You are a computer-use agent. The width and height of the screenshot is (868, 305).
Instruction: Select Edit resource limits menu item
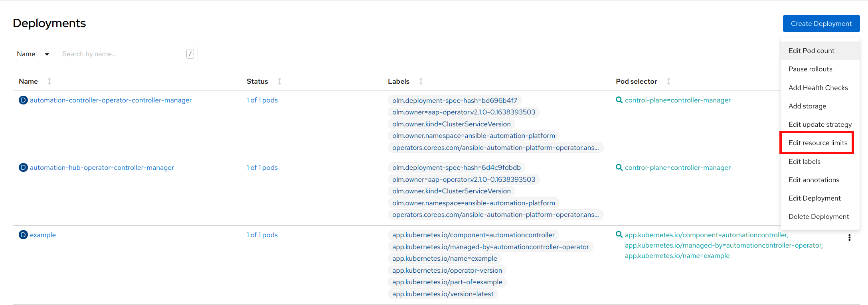tap(817, 143)
